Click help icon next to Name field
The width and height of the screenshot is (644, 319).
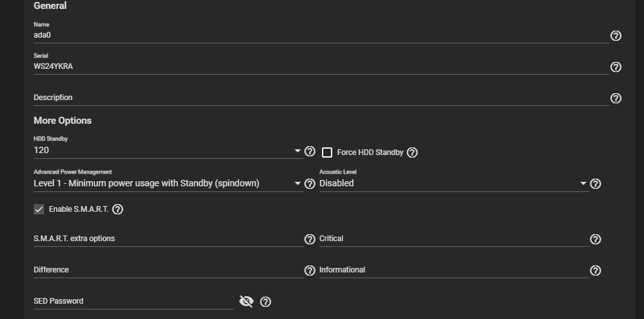(616, 36)
